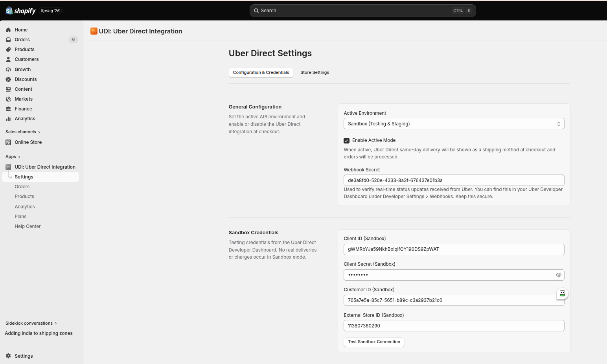
Task: Open the Active Environment dropdown
Action: [x=454, y=124]
